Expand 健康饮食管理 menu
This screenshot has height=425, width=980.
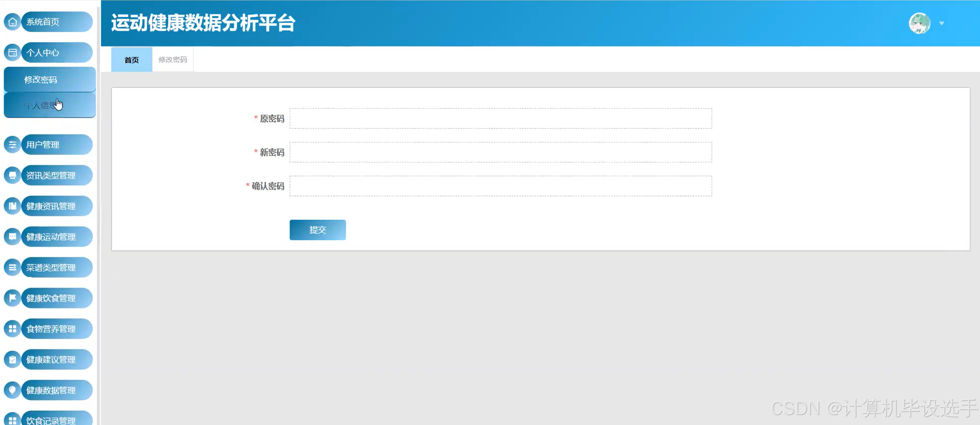click(57, 298)
